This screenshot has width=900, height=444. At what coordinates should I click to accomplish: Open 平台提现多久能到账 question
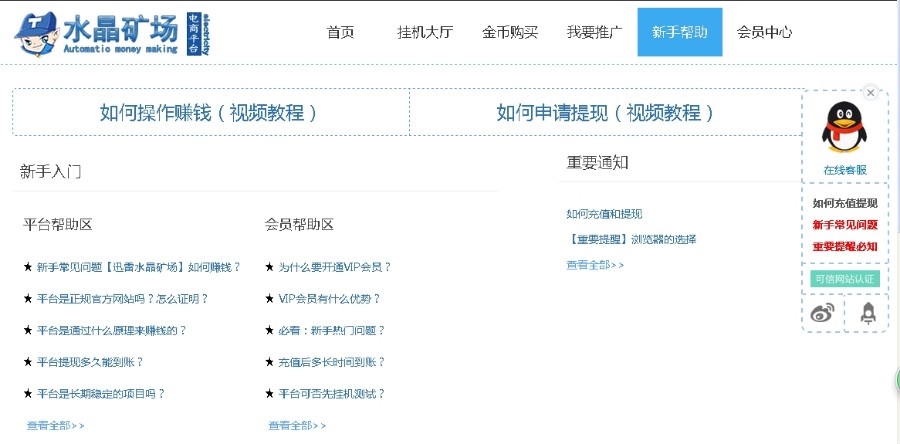90,362
